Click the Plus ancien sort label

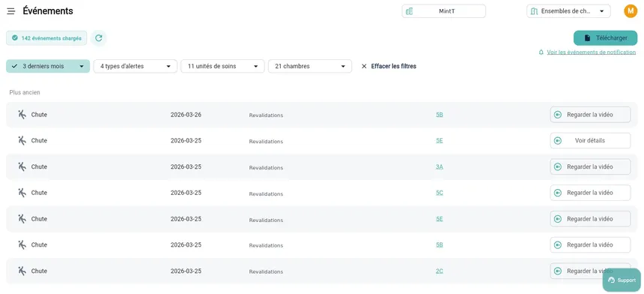[x=25, y=92]
